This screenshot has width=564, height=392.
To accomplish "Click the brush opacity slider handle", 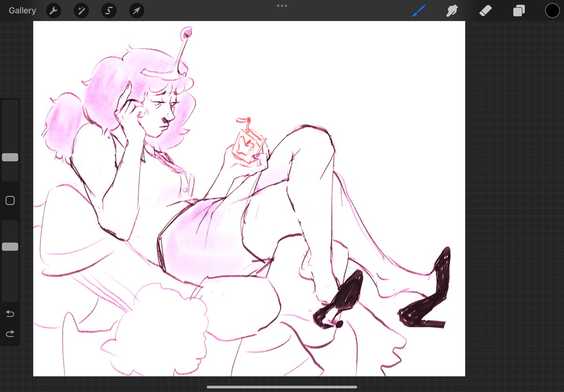I will (10, 247).
